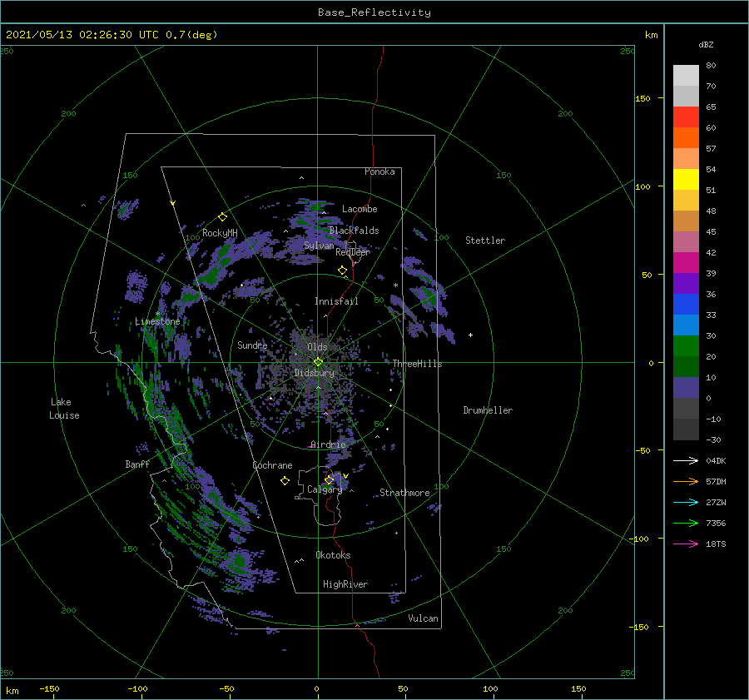Click the bright green 30-20 dBZ swatch
The height and width of the screenshot is (700, 749).
pyautogui.click(x=686, y=346)
